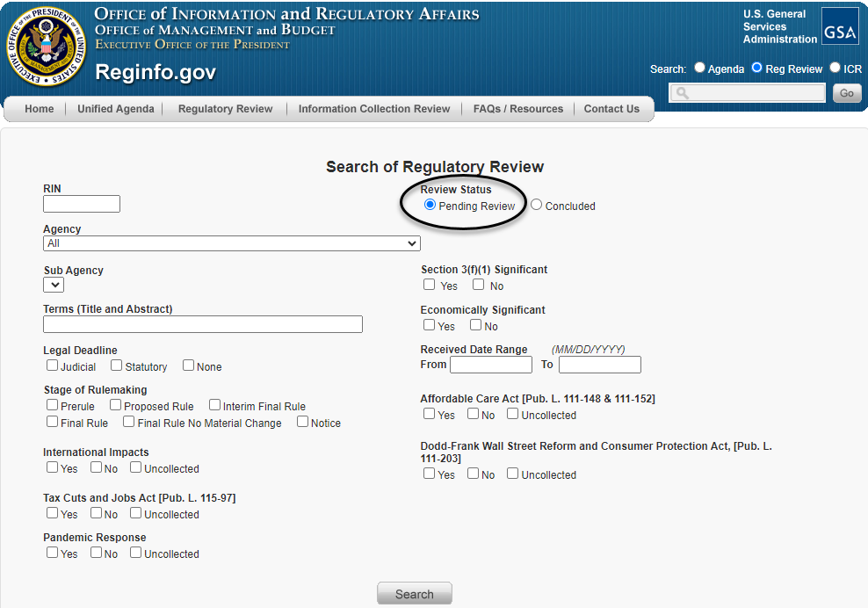Open the Agency dropdown list

click(x=231, y=243)
